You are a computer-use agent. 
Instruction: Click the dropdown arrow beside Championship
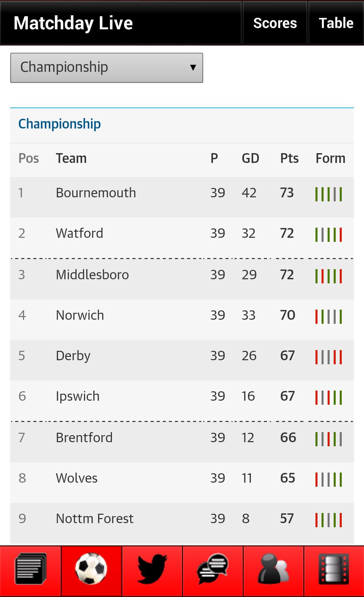point(193,67)
